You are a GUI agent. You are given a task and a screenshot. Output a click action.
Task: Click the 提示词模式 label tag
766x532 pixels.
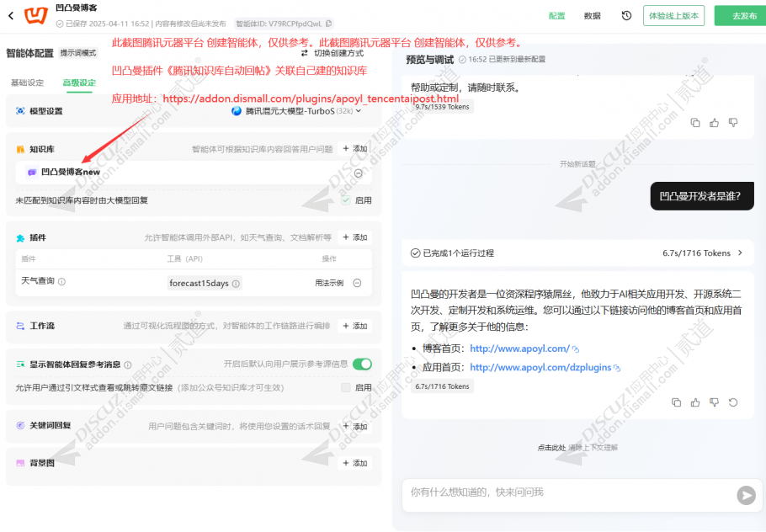[78, 53]
